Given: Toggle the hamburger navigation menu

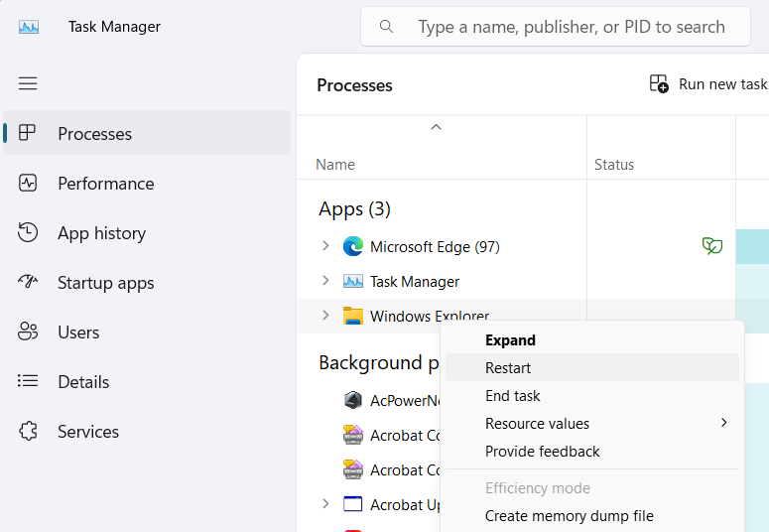Looking at the screenshot, I should [28, 83].
